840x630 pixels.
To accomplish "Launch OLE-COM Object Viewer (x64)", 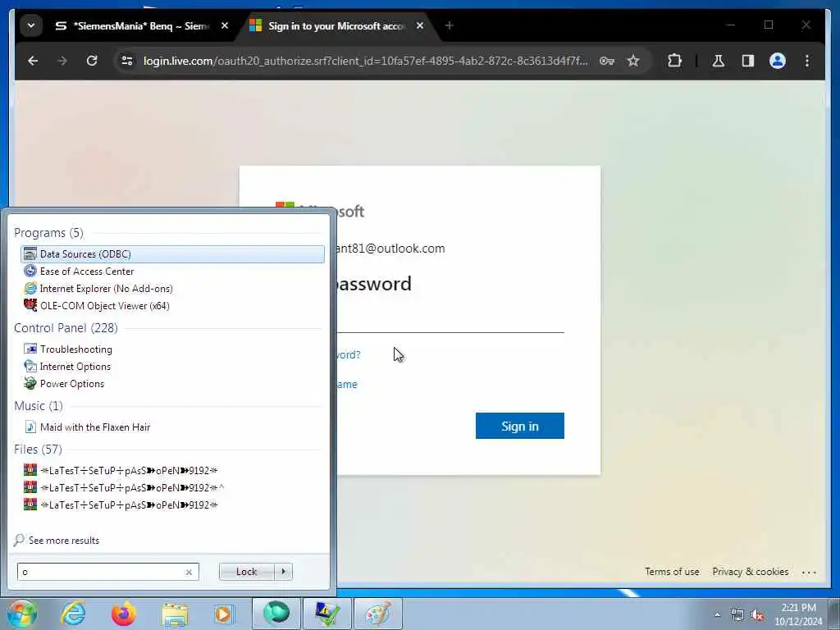I will 172,305.
